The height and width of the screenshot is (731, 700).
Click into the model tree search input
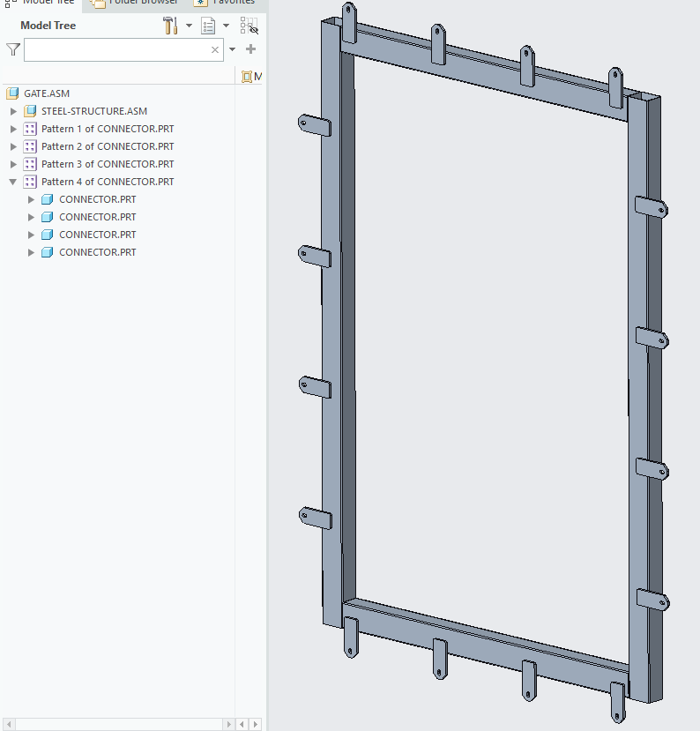tap(115, 50)
